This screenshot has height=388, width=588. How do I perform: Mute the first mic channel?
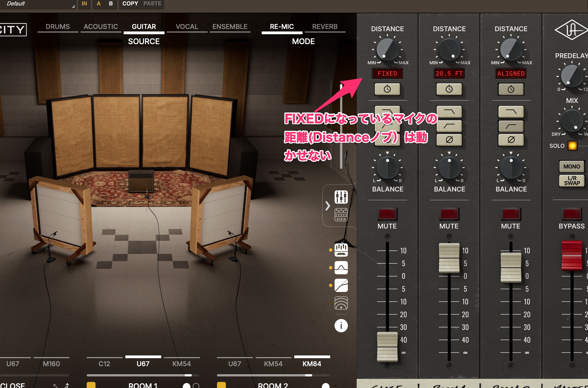pos(387,214)
